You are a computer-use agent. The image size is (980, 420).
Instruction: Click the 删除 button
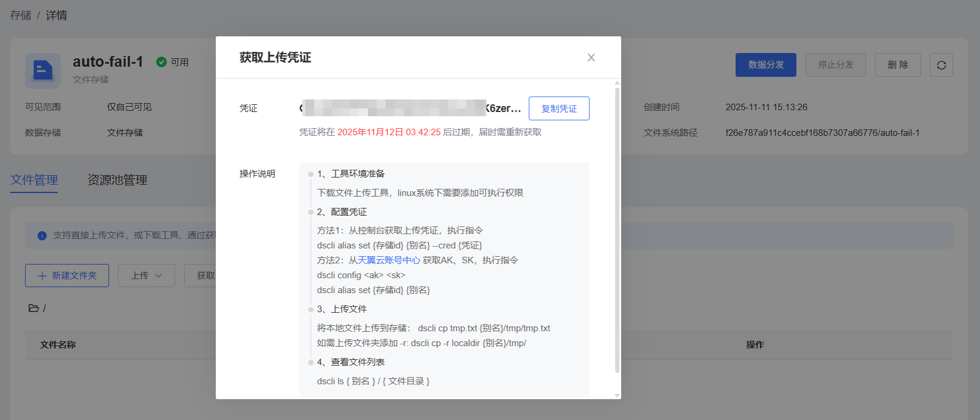(x=897, y=65)
